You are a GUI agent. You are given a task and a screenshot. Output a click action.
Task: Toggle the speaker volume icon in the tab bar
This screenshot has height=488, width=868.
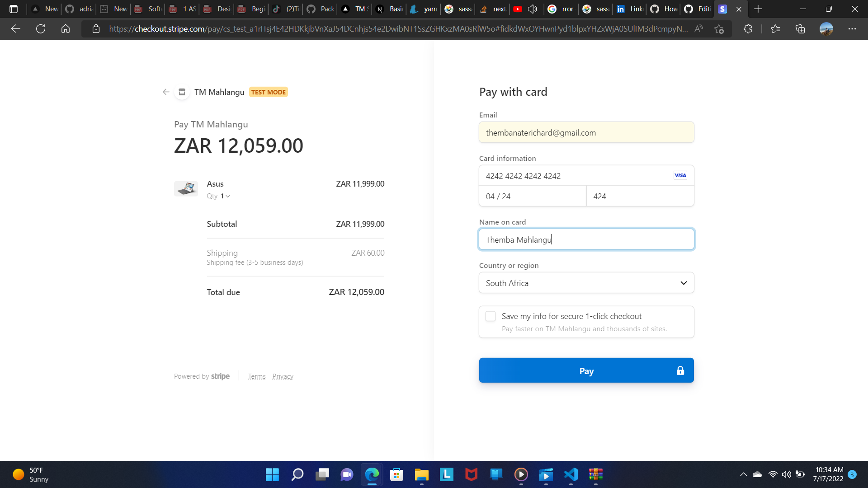coord(533,9)
